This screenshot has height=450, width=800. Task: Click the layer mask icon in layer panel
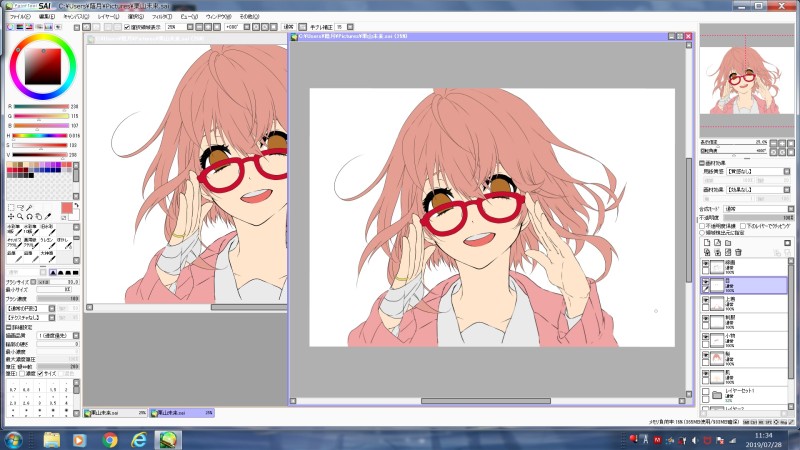pos(787,243)
